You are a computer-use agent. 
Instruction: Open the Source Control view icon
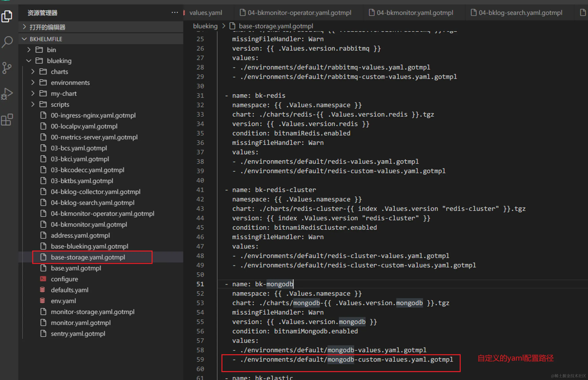[7, 68]
